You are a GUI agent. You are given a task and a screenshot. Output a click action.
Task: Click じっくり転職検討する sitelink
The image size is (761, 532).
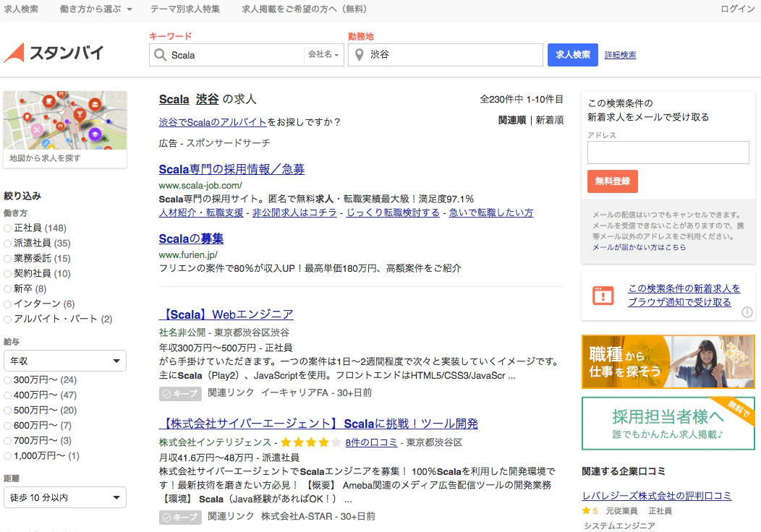coord(393,213)
